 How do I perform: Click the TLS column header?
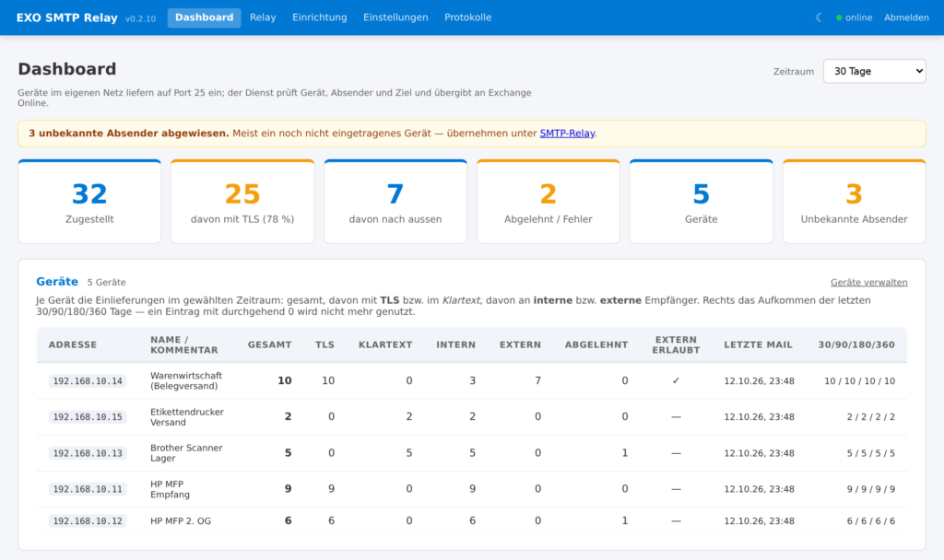(x=324, y=344)
